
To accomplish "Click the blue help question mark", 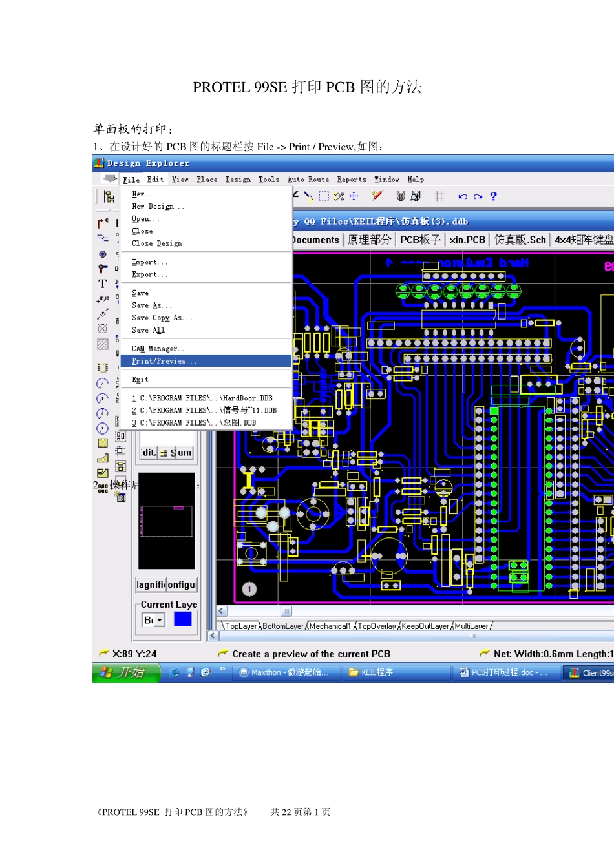I will point(494,196).
